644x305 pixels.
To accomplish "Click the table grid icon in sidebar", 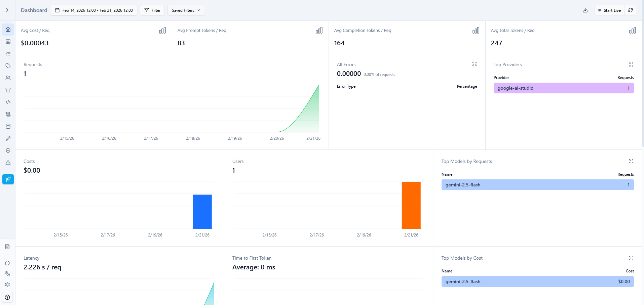I will coord(8,42).
